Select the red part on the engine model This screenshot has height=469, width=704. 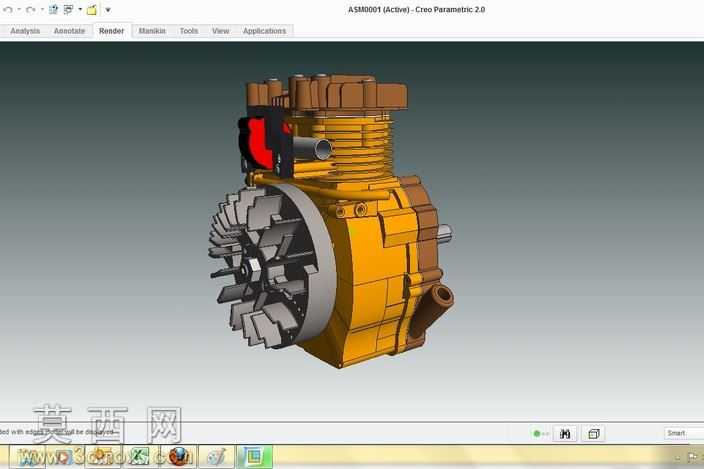pos(258,143)
